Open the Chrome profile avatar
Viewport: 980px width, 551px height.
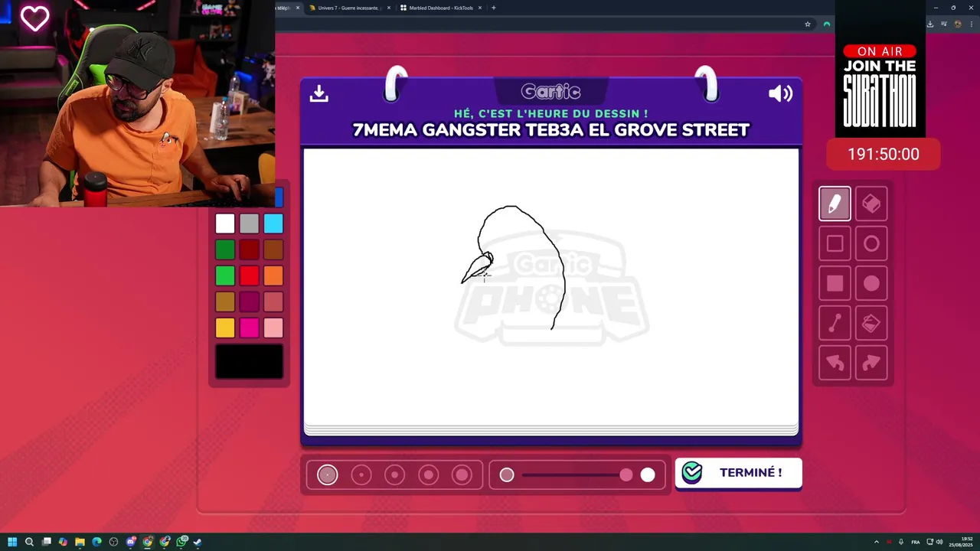tap(958, 24)
